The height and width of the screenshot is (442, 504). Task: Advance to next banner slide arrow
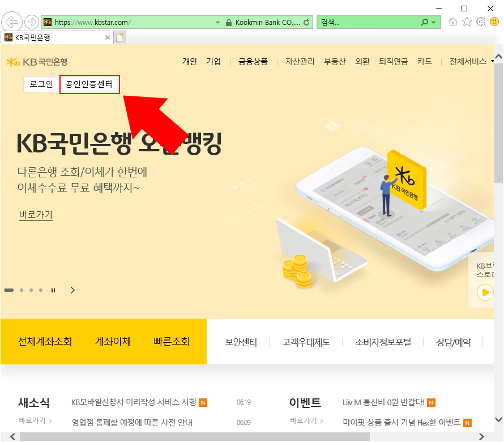coord(72,290)
